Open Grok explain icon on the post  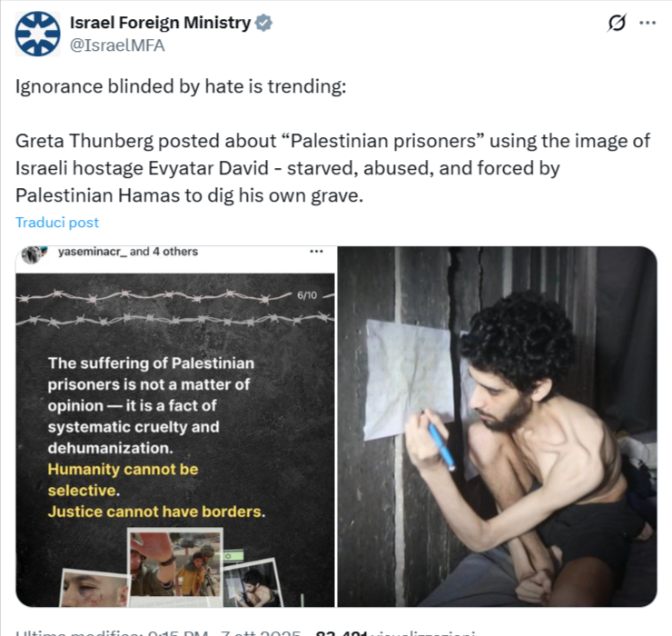pyautogui.click(x=617, y=23)
